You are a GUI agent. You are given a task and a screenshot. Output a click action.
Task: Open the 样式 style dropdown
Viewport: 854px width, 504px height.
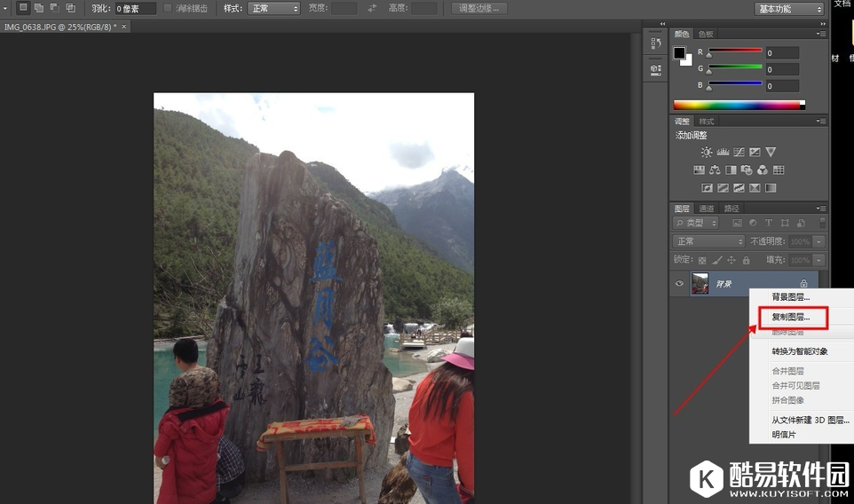[x=273, y=8]
